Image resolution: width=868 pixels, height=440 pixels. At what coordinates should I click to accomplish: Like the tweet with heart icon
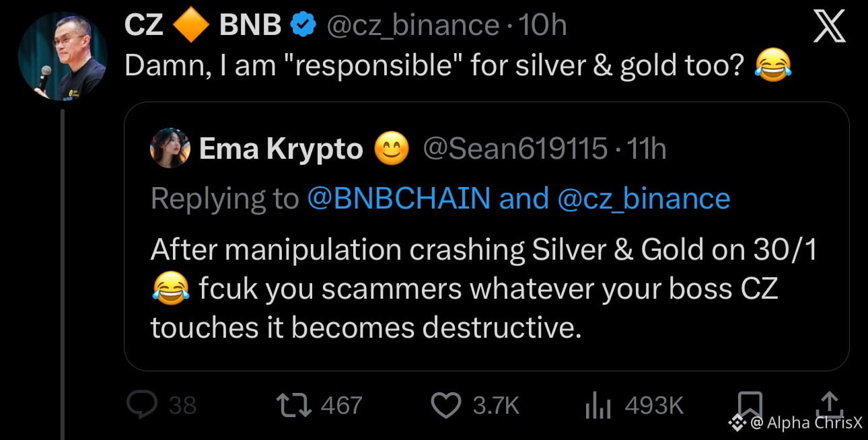(x=444, y=404)
